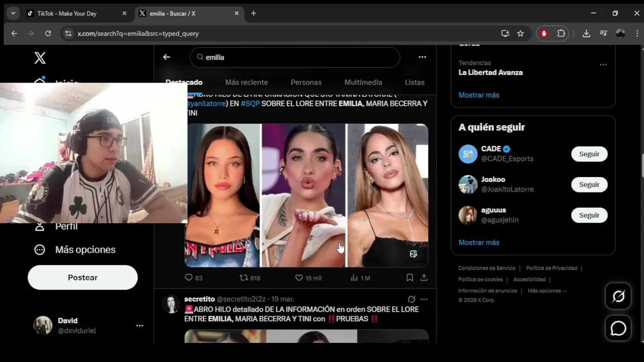Image resolution: width=644 pixels, height=362 pixels.
Task: Bookmark this page with the star icon
Action: coord(520,34)
